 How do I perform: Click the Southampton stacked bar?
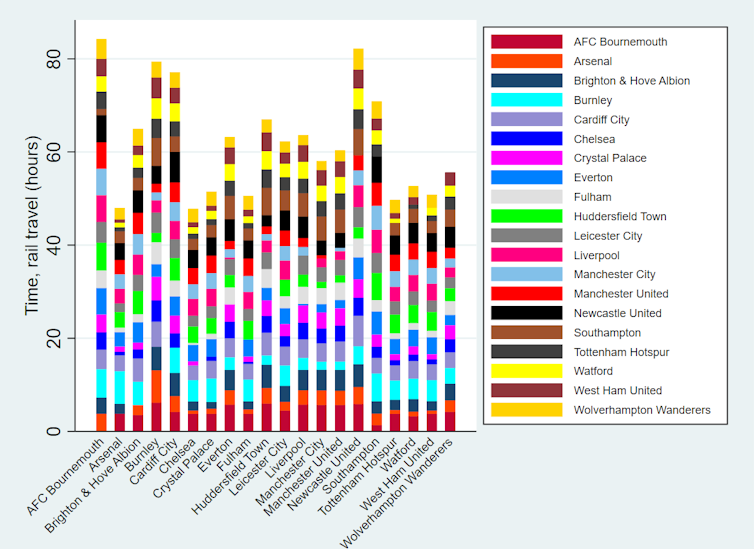[377, 266]
